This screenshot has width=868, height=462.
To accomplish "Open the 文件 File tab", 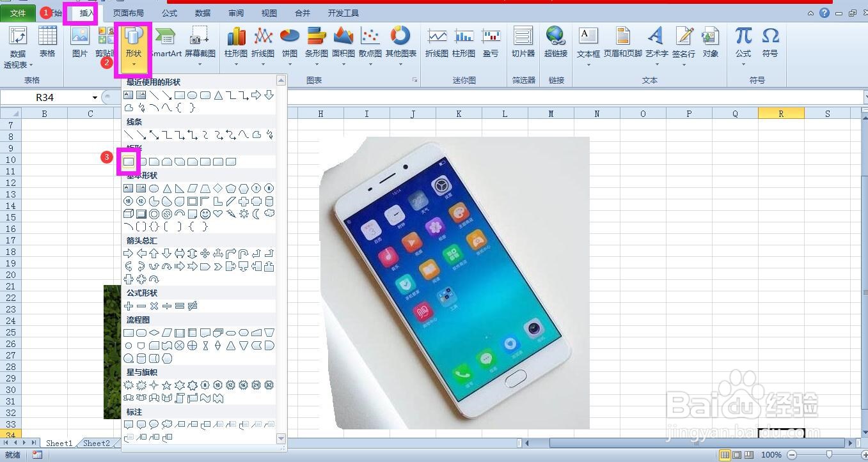I will [x=18, y=13].
